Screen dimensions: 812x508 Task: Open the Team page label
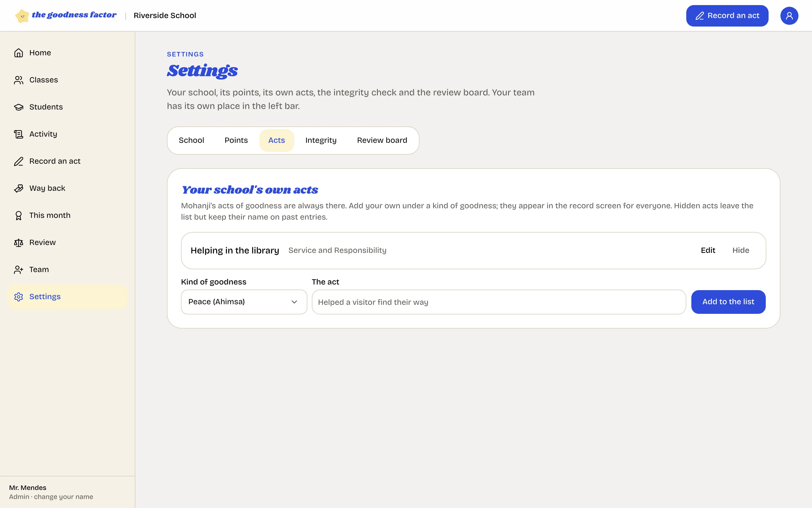click(39, 270)
